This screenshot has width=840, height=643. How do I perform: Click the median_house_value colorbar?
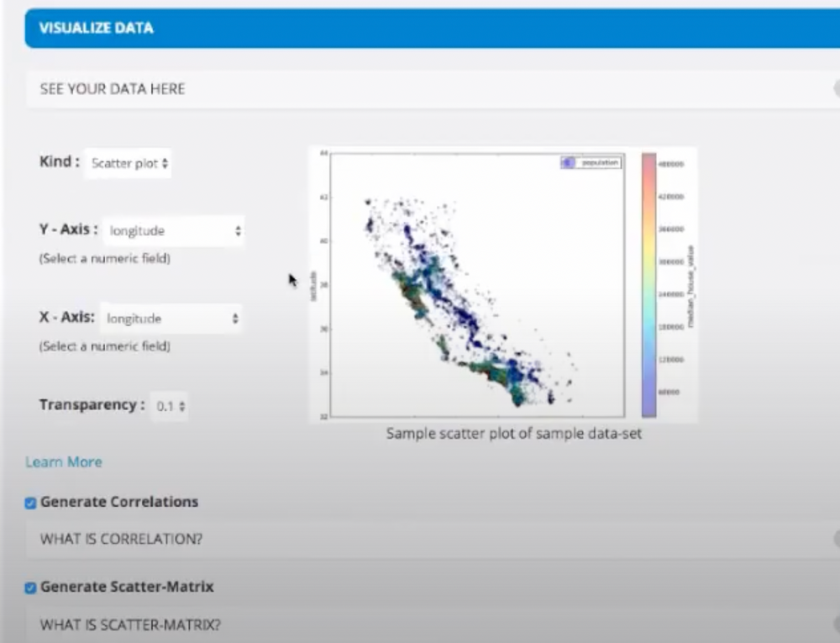point(648,282)
